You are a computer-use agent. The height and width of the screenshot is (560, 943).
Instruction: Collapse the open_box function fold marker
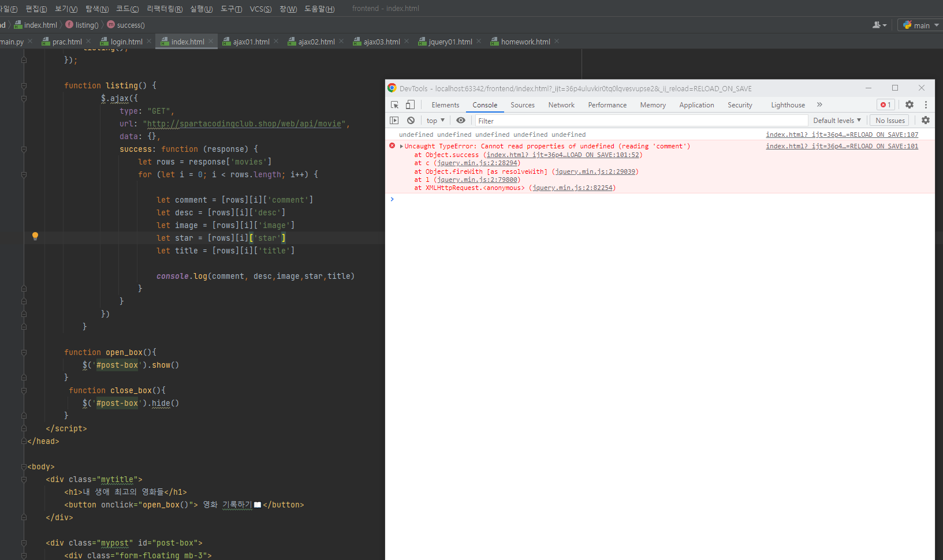pos(24,352)
